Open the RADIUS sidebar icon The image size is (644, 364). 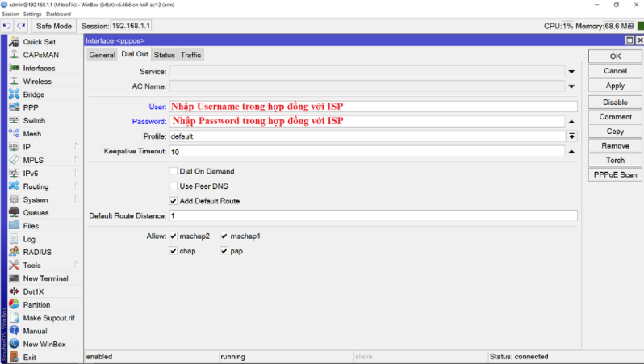point(15,252)
